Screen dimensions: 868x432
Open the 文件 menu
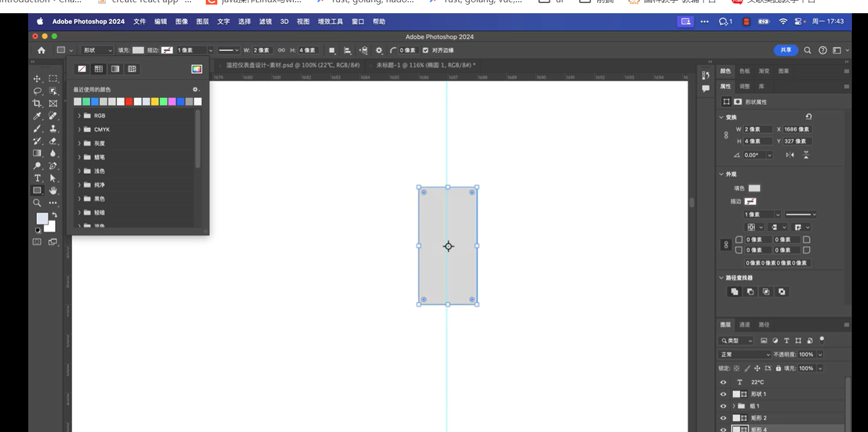click(139, 21)
